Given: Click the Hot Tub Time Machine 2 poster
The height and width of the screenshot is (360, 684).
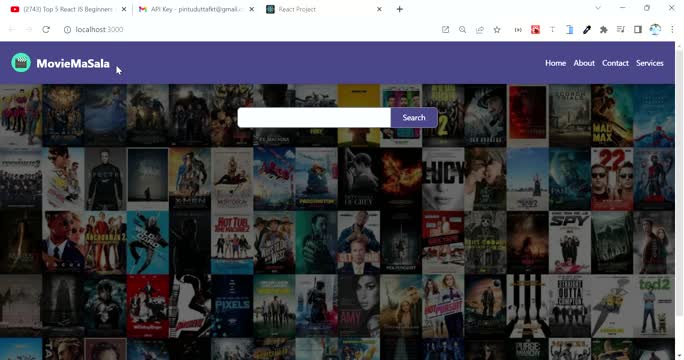Looking at the screenshot, I should pyautogui.click(x=232, y=242).
